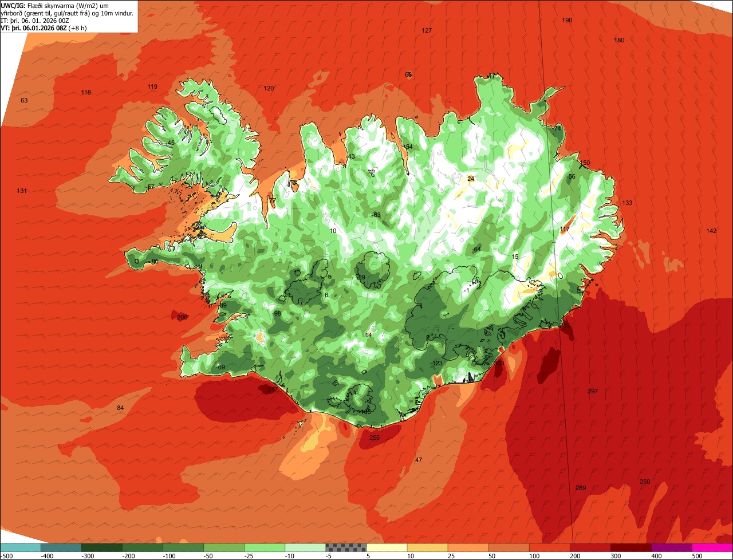Click the map value '206'
The width and height of the screenshot is (733, 560).
182,317
